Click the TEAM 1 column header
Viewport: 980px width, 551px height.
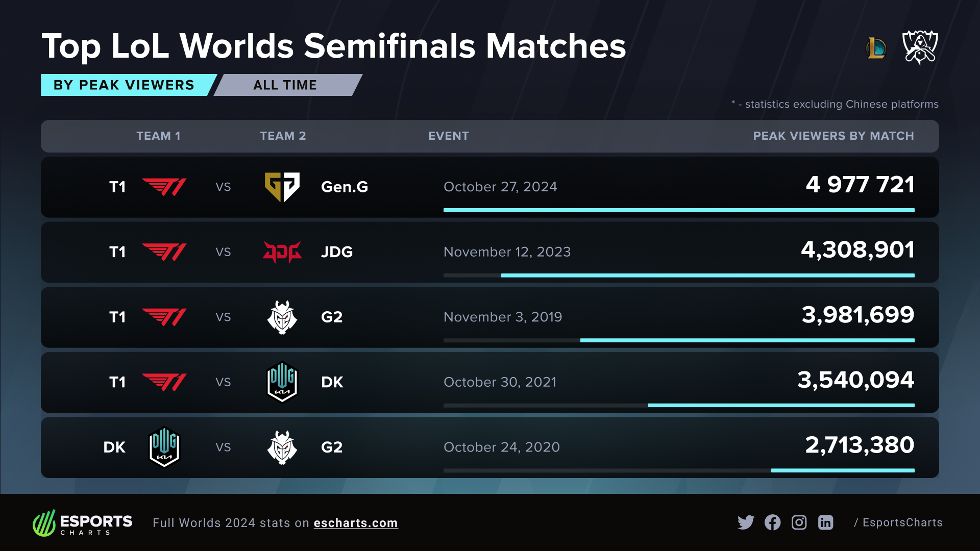point(158,136)
